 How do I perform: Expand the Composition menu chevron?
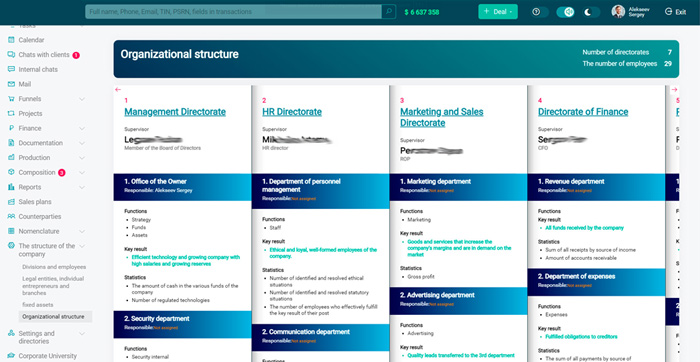(82, 173)
